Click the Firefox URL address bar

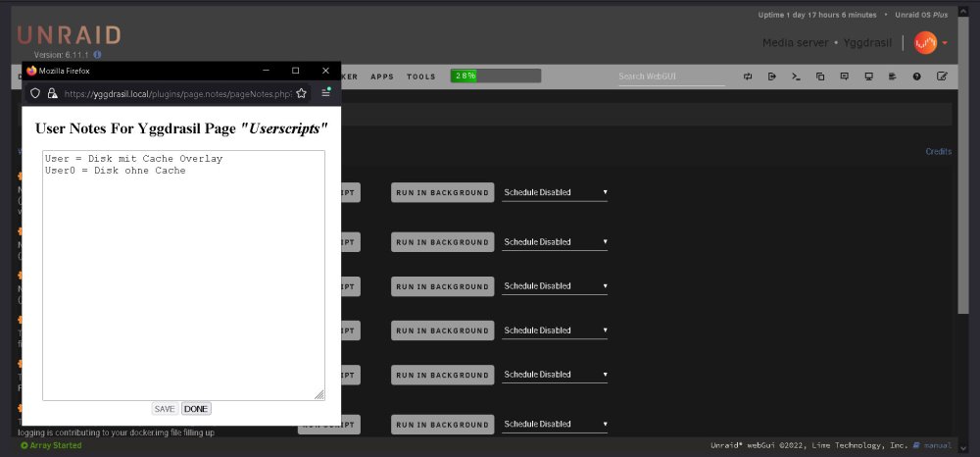pyautogui.click(x=177, y=93)
